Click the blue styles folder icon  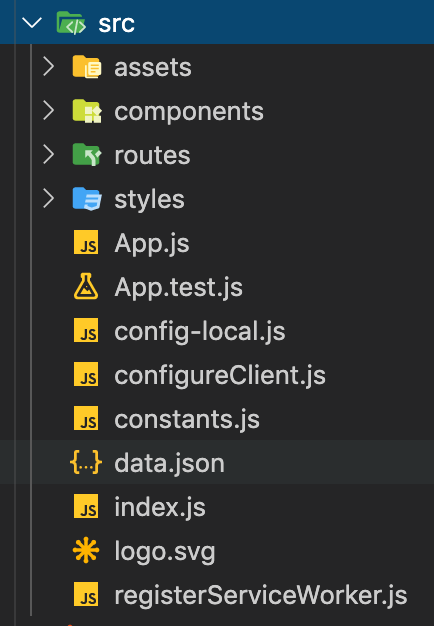[x=87, y=198]
